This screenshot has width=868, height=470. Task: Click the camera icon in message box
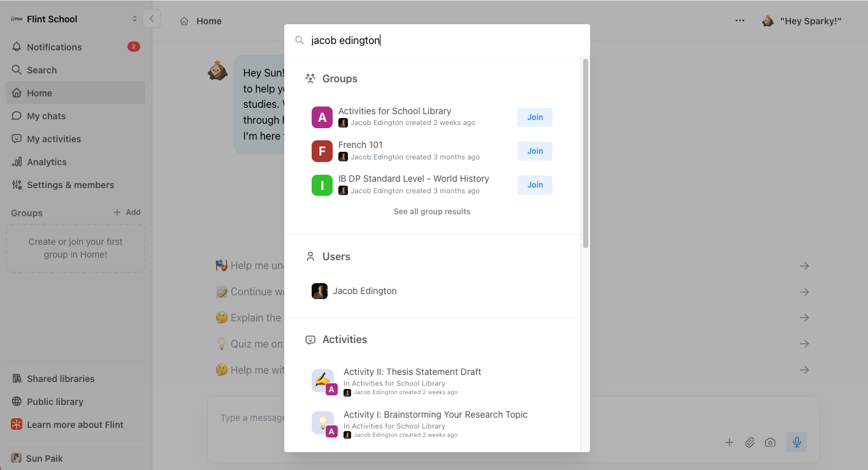pyautogui.click(x=770, y=443)
